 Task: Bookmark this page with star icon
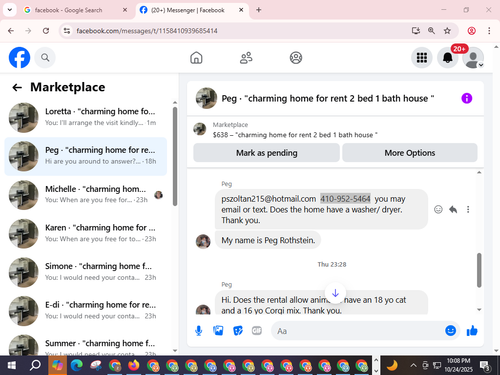click(447, 31)
